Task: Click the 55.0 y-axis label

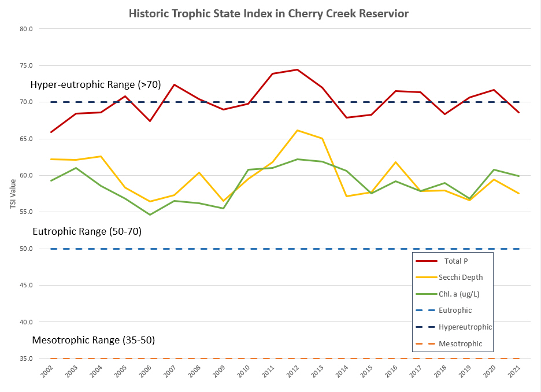Action: [26, 212]
